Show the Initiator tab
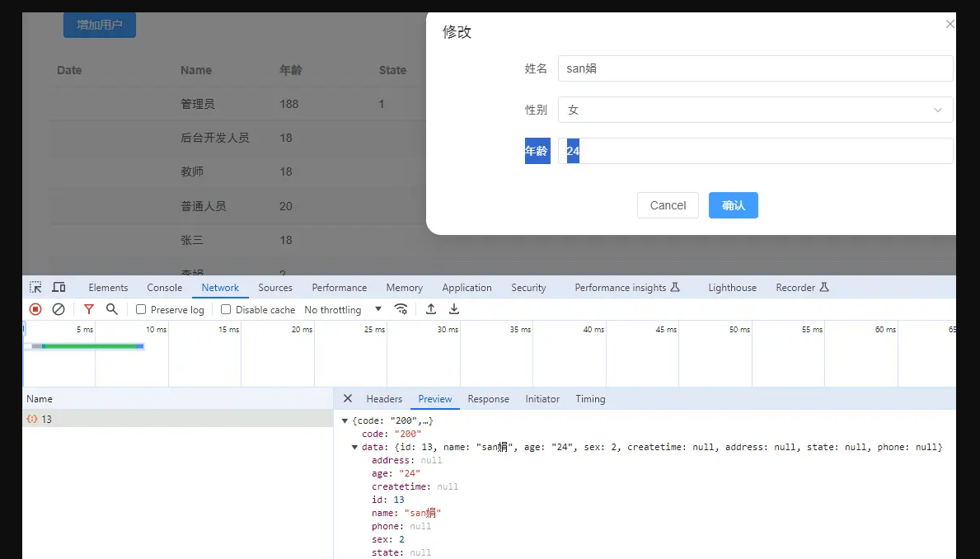Screen dimensions: 980x559 point(542,399)
